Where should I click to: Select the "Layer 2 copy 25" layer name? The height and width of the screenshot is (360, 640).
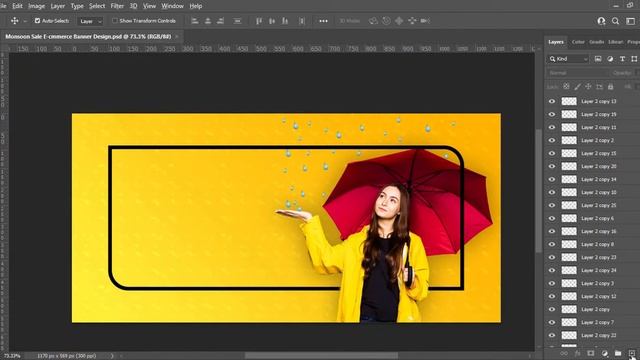(x=599, y=205)
